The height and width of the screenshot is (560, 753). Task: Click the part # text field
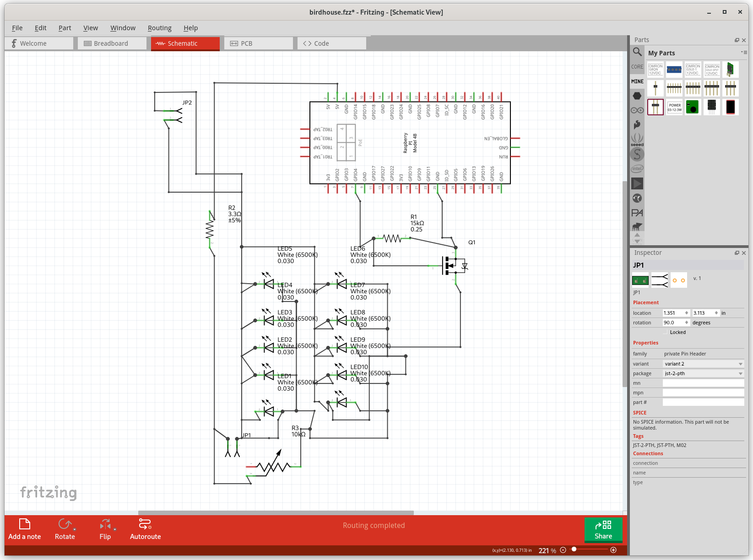(704, 402)
